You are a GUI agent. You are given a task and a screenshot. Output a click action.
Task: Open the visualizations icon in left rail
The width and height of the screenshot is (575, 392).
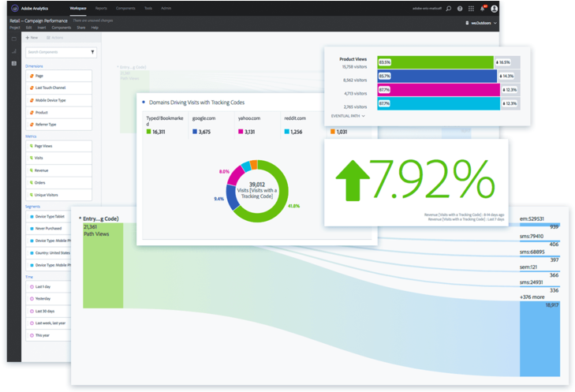pyautogui.click(x=14, y=51)
